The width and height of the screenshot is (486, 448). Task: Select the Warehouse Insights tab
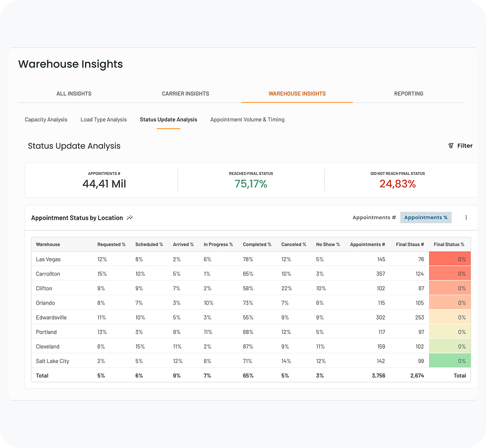(x=297, y=94)
